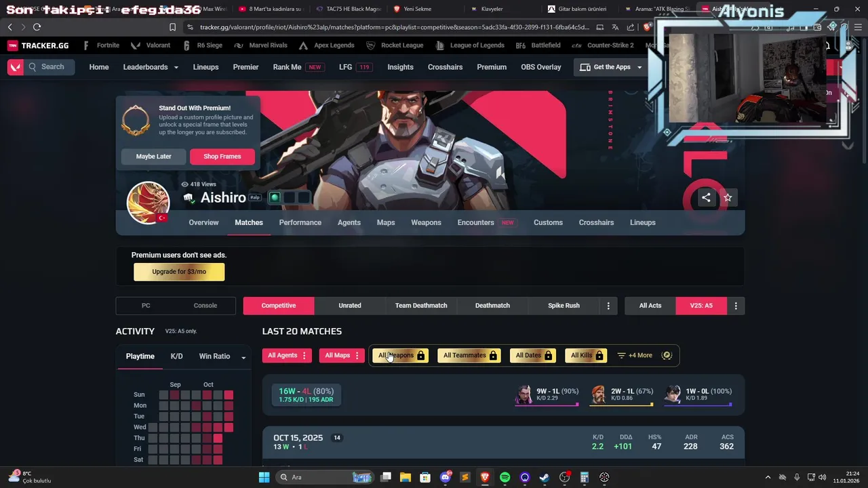
Task: Favorite the profile with the star icon
Action: point(728,197)
